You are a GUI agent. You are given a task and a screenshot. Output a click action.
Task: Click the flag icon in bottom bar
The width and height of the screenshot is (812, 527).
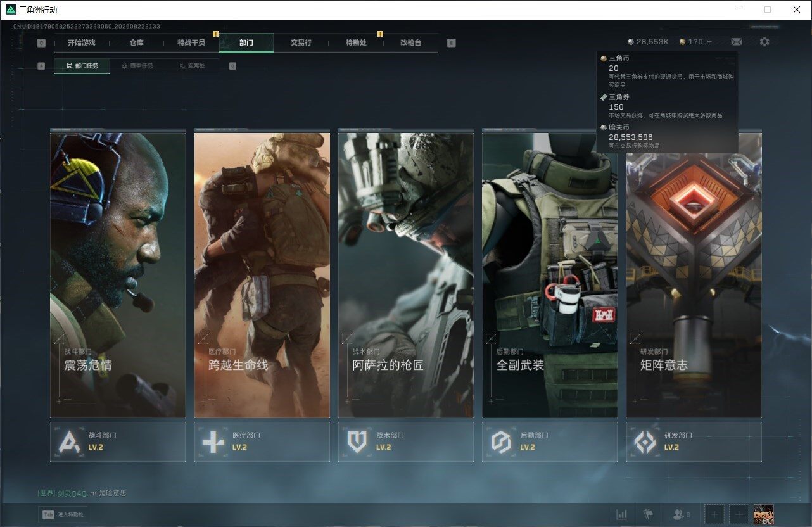648,514
